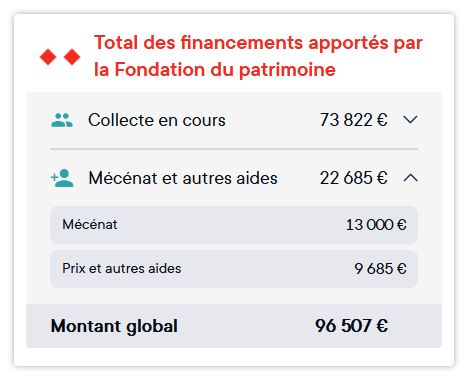Click the 22 685 € mécénat total
The image size is (471, 377).
click(353, 178)
